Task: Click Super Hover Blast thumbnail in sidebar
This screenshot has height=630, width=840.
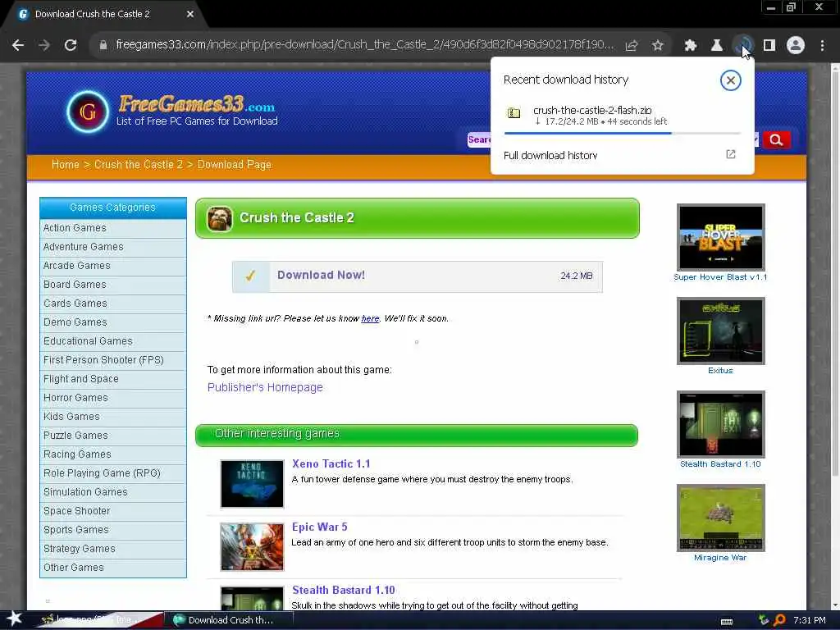Action: tap(720, 237)
